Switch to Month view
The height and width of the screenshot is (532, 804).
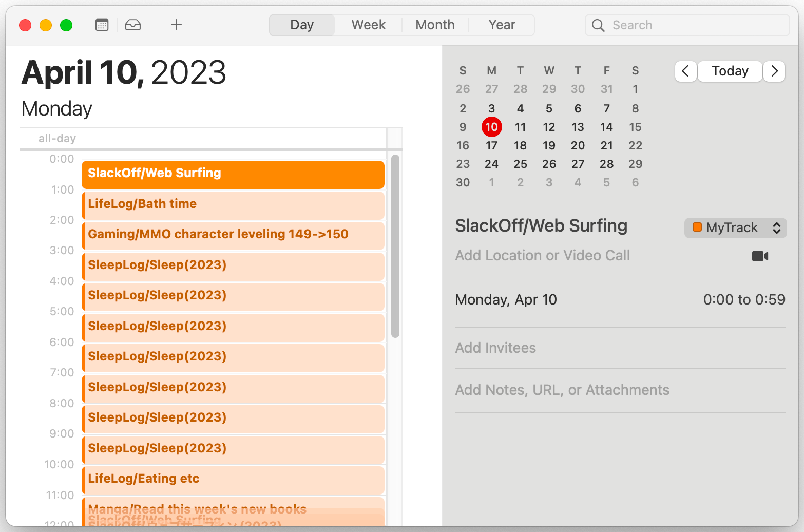tap(435, 24)
